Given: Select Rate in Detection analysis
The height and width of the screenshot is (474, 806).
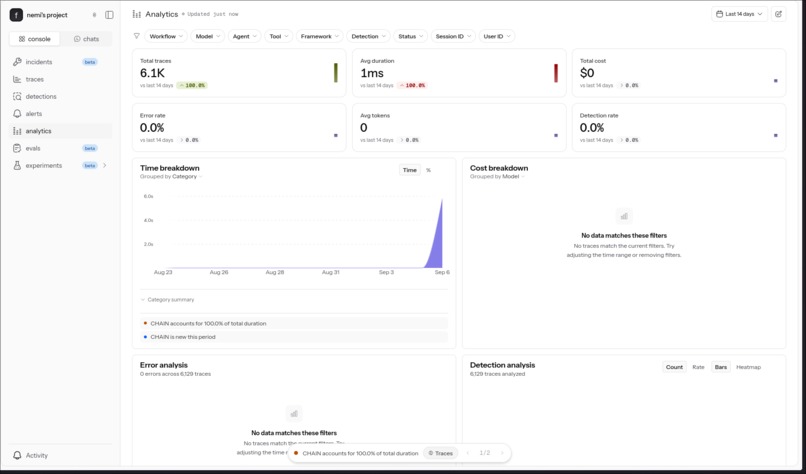Looking at the screenshot, I should coord(698,367).
